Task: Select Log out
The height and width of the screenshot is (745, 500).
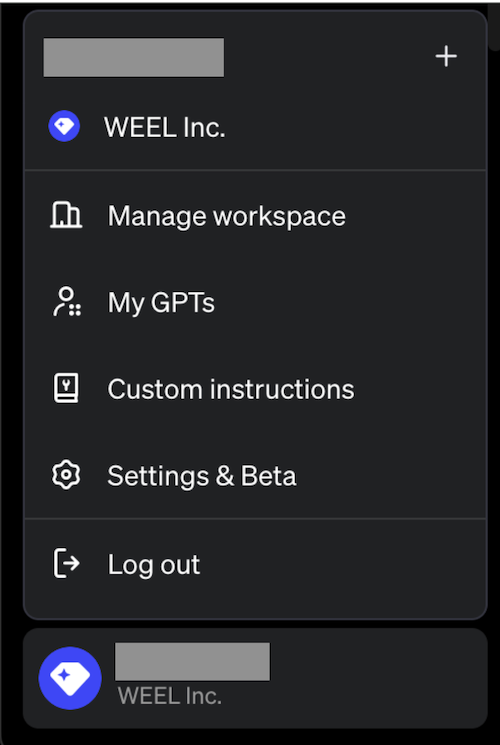Action: click(x=255, y=564)
